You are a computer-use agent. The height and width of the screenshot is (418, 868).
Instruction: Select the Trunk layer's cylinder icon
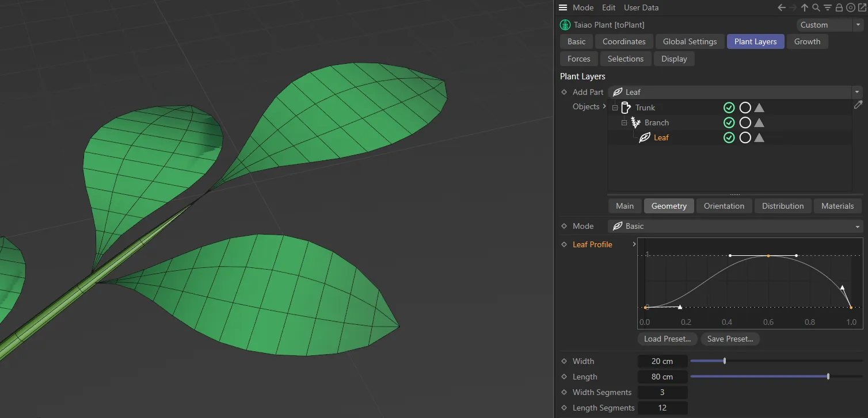tap(626, 108)
